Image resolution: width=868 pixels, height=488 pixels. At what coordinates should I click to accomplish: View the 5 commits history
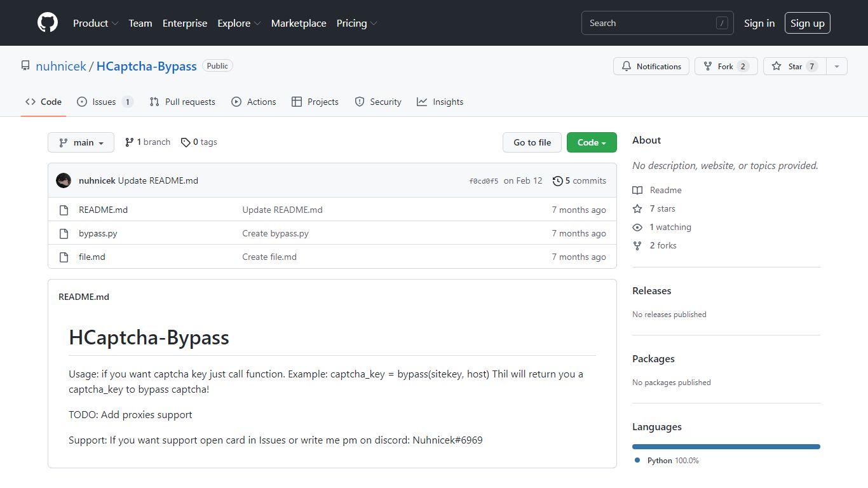tap(580, 180)
